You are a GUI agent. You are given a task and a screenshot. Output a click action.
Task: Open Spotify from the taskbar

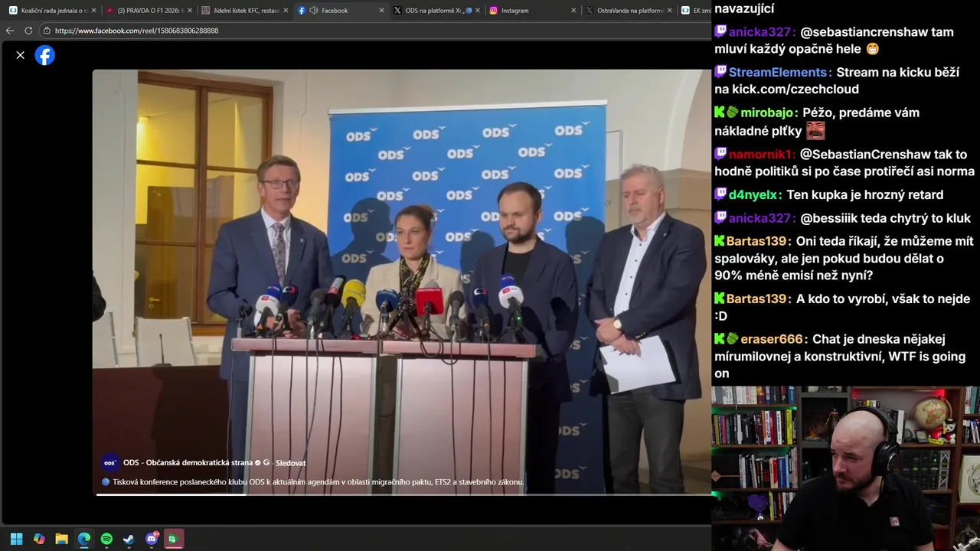(106, 539)
